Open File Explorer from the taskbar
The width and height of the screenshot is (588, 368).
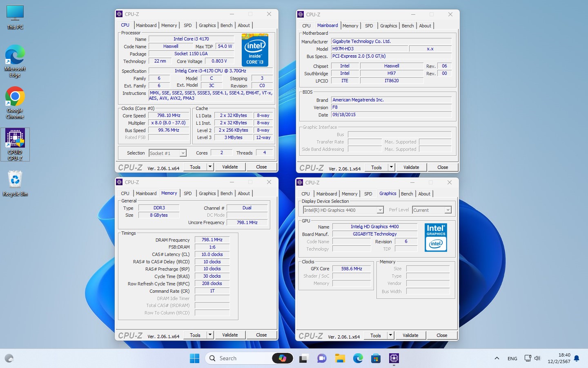340,359
